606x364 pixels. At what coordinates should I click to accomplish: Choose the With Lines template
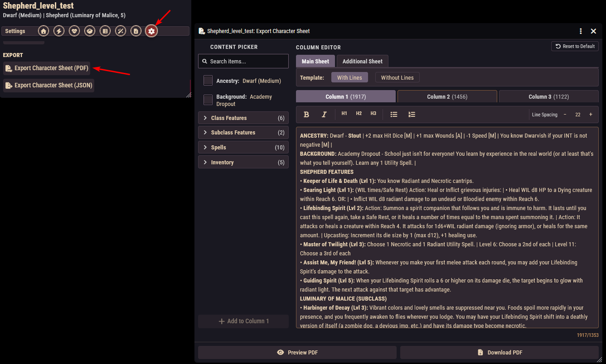[x=349, y=77]
